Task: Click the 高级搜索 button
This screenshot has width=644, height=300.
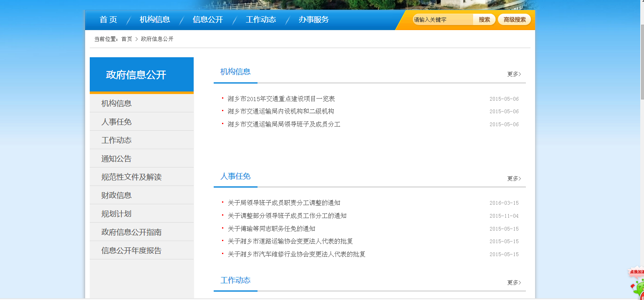Action: pyautogui.click(x=514, y=19)
